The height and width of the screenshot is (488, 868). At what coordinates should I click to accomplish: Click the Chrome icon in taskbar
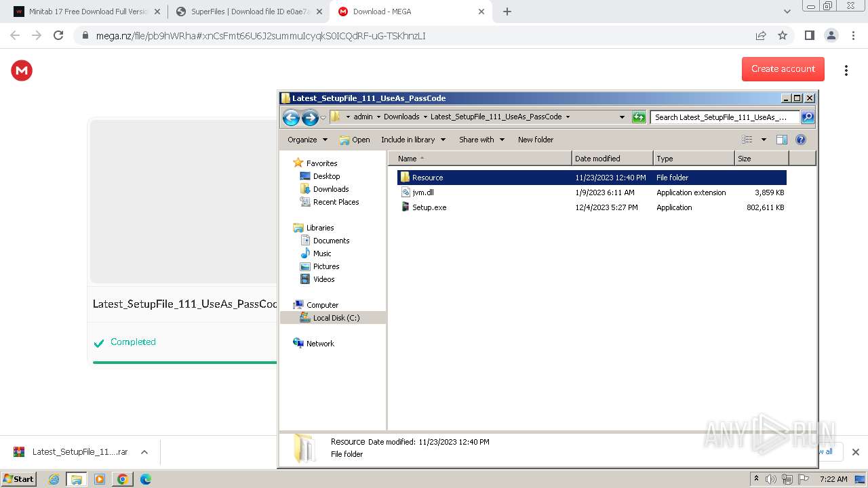coord(122,479)
